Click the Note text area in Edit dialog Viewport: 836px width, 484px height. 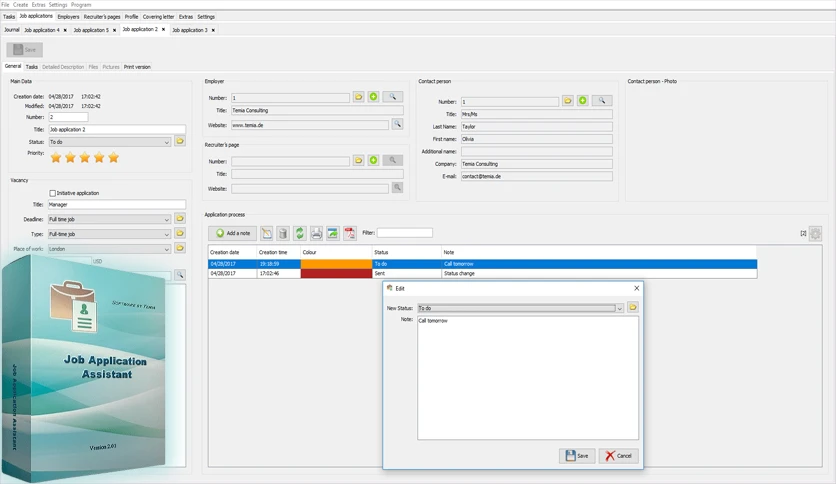coord(528,378)
